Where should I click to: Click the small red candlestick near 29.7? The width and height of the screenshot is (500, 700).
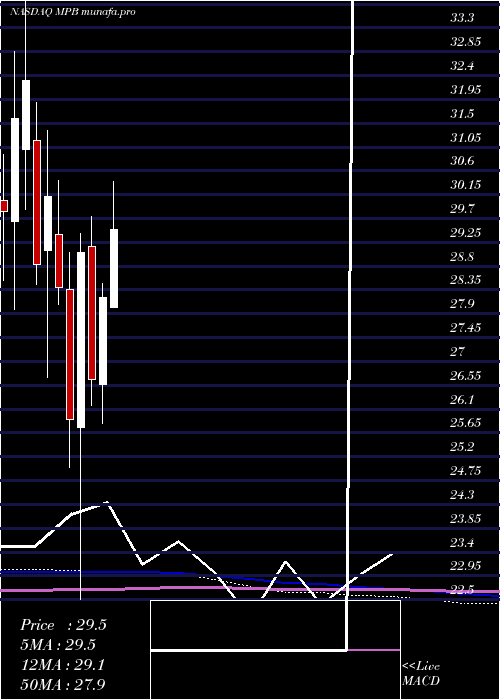4,206
